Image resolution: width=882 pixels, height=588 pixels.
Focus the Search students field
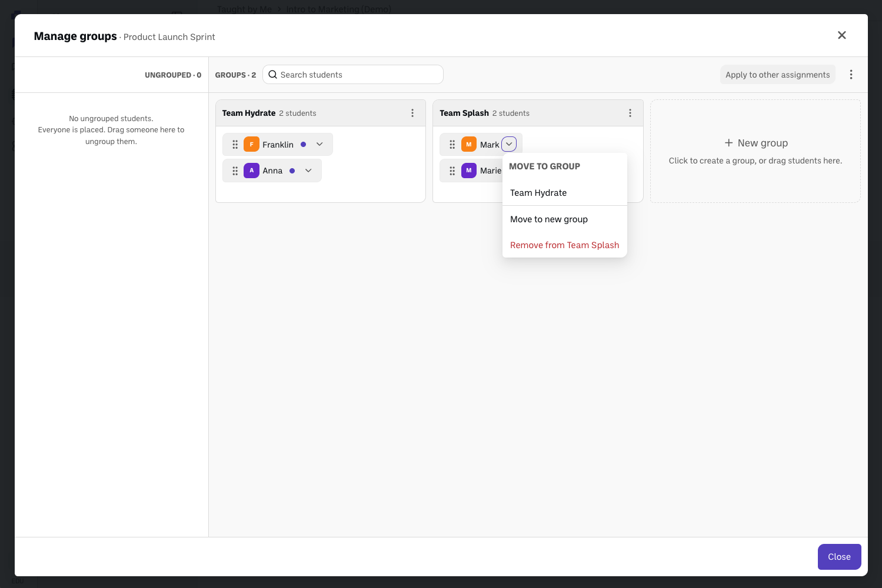point(353,75)
